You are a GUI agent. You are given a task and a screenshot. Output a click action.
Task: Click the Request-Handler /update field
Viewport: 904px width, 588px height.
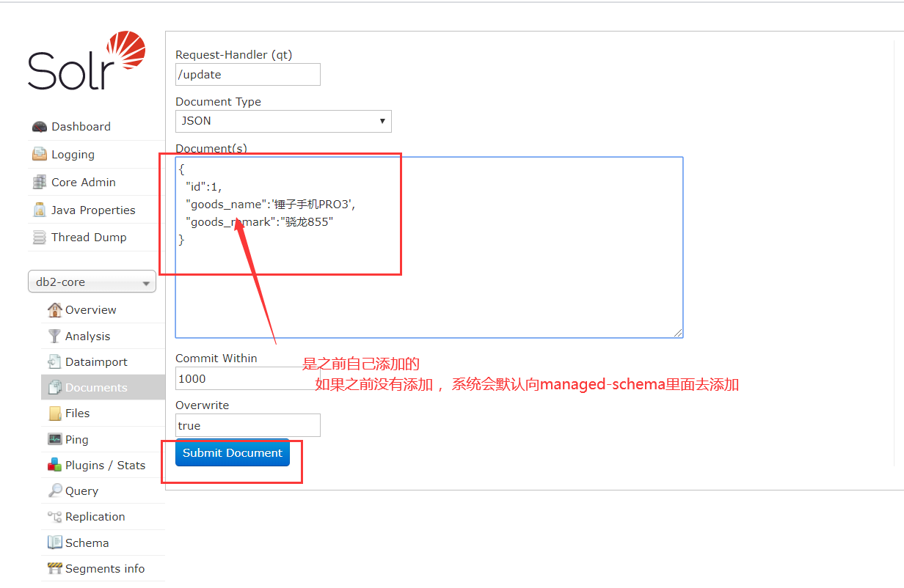(x=248, y=75)
